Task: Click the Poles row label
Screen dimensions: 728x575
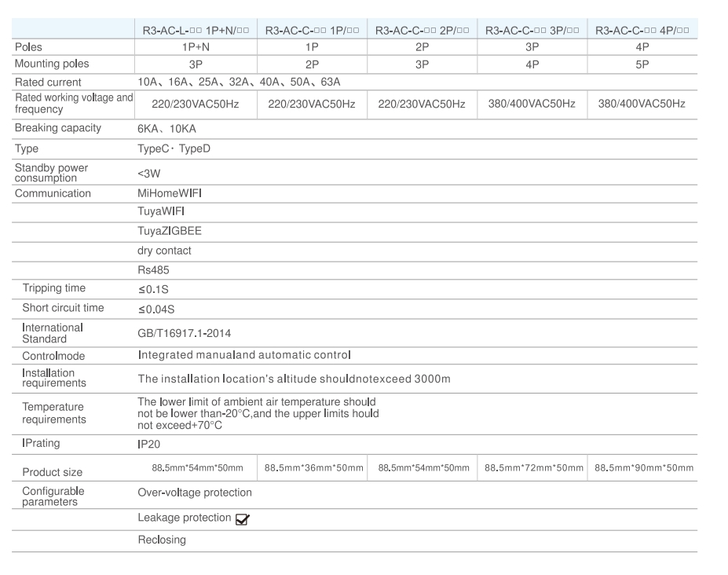Action: pos(28,47)
